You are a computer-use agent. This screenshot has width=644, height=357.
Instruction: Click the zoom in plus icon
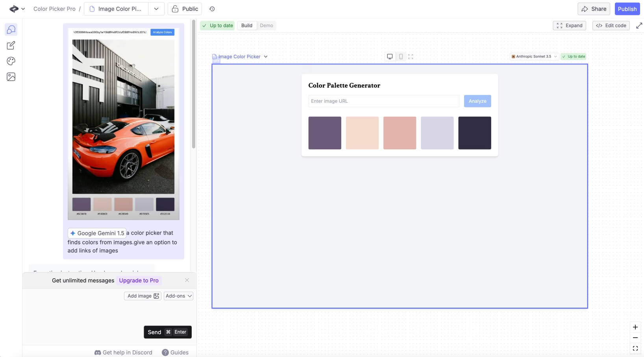click(635, 327)
